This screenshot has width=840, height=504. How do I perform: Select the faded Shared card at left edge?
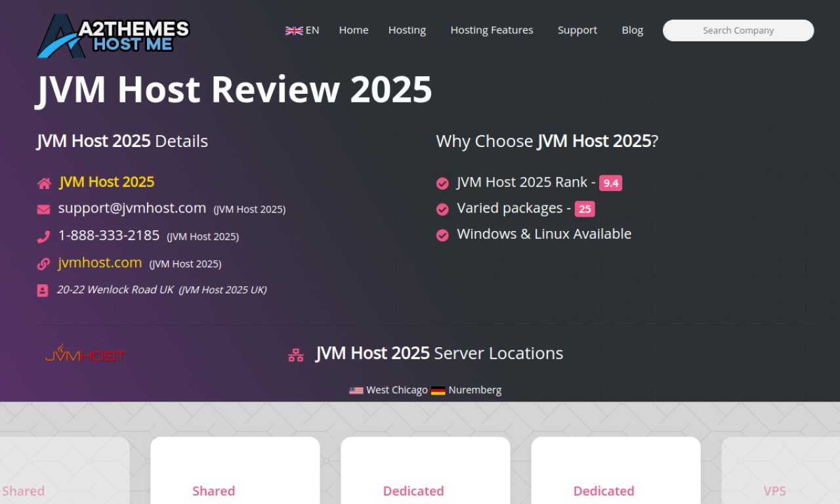click(65, 471)
